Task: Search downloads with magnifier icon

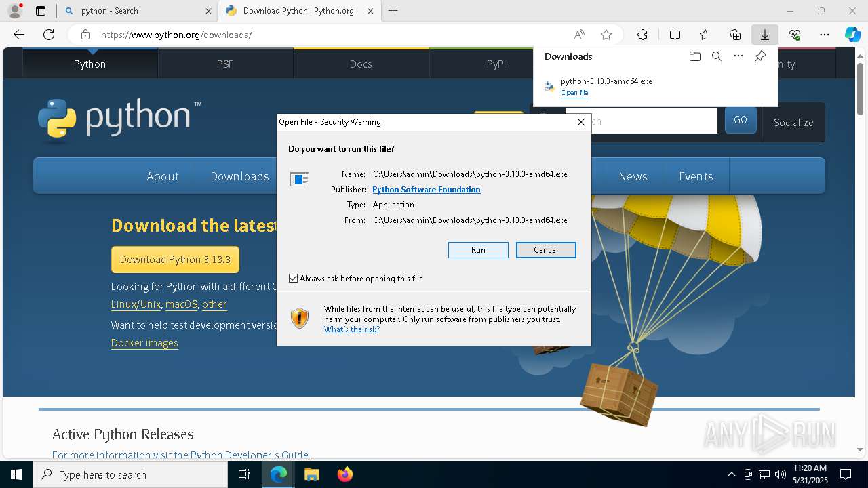Action: click(x=716, y=56)
